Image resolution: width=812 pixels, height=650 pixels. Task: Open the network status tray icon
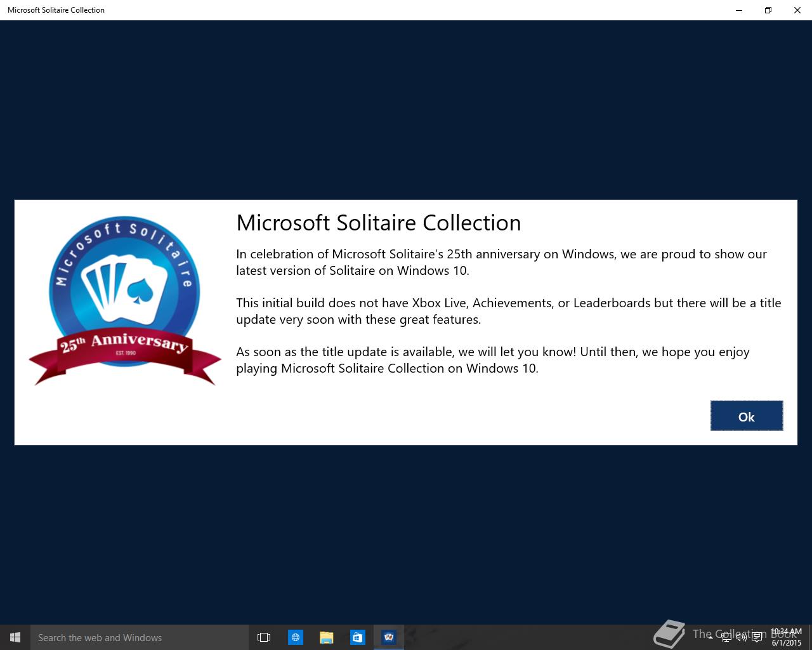(x=726, y=637)
